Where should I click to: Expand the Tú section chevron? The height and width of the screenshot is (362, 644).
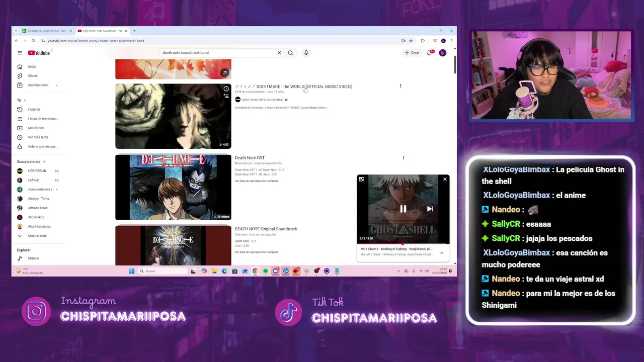tap(25, 100)
